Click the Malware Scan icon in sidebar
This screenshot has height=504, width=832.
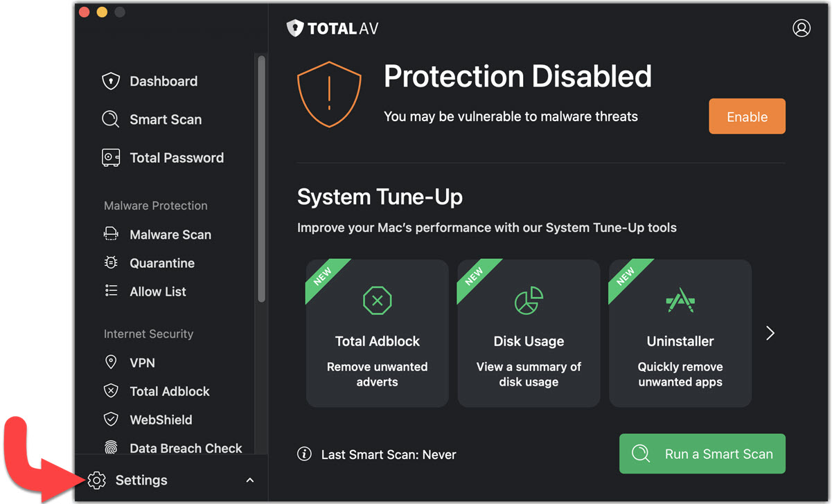pyautogui.click(x=111, y=235)
